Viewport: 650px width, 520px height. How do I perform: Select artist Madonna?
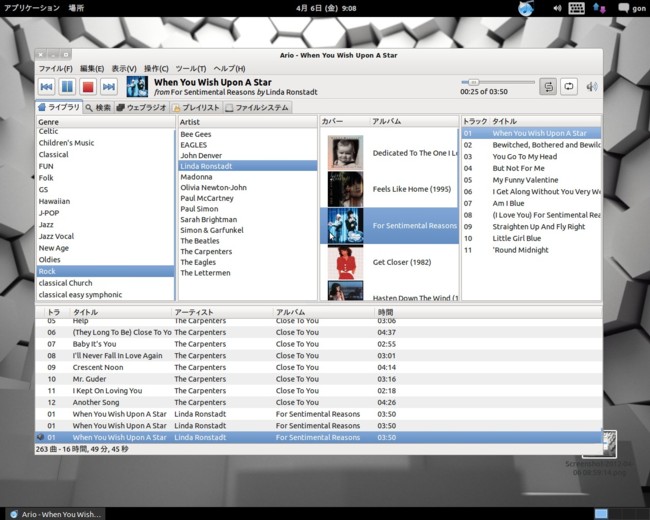[248, 177]
